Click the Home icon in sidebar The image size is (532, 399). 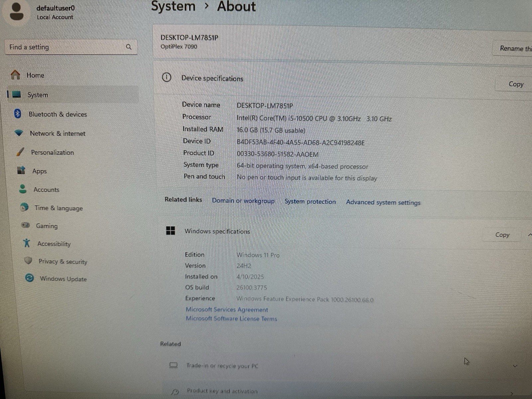click(15, 75)
